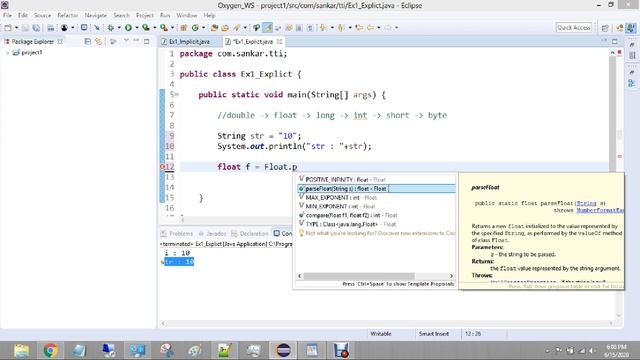Open the File menu

coord(7,16)
